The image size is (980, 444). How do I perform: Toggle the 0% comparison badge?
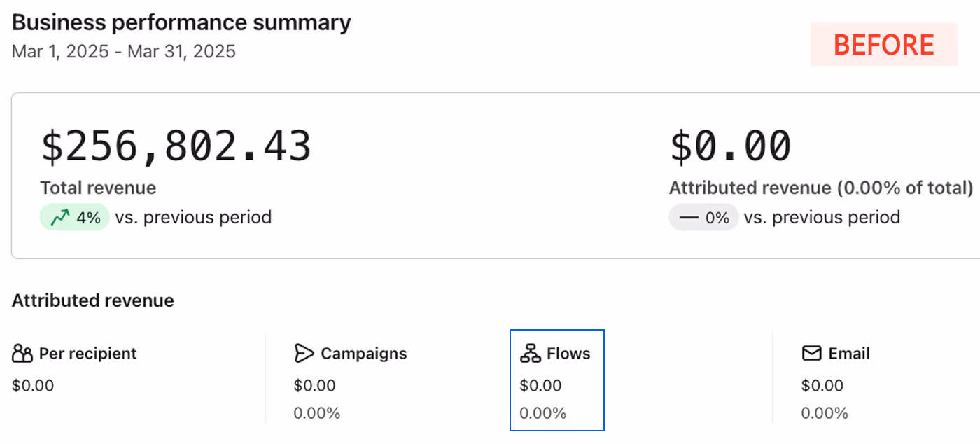[x=703, y=217]
